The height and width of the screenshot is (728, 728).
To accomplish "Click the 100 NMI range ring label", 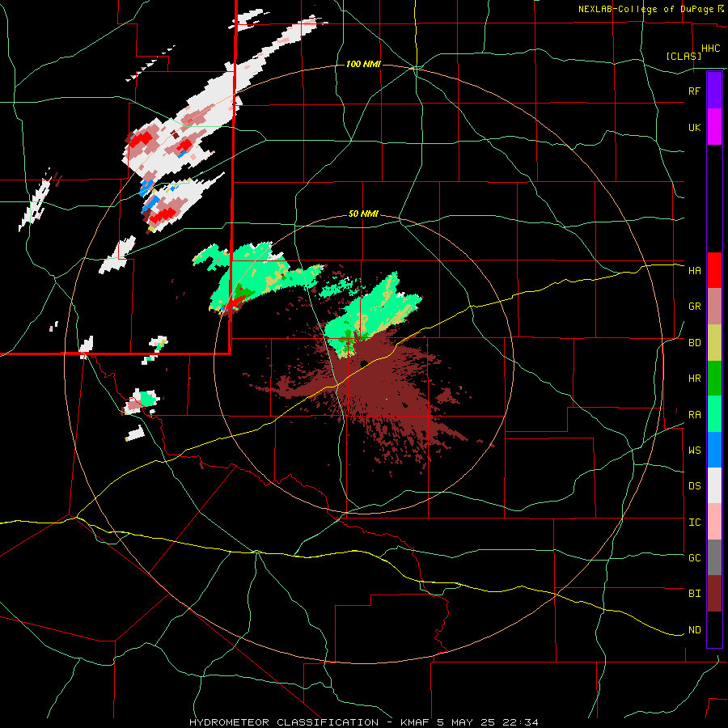I will coord(363,64).
